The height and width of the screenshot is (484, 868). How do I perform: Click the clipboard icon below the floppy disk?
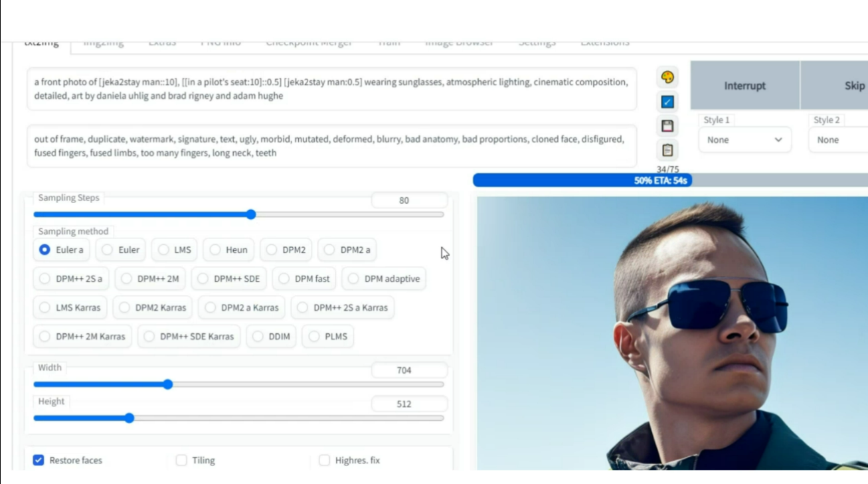click(667, 150)
